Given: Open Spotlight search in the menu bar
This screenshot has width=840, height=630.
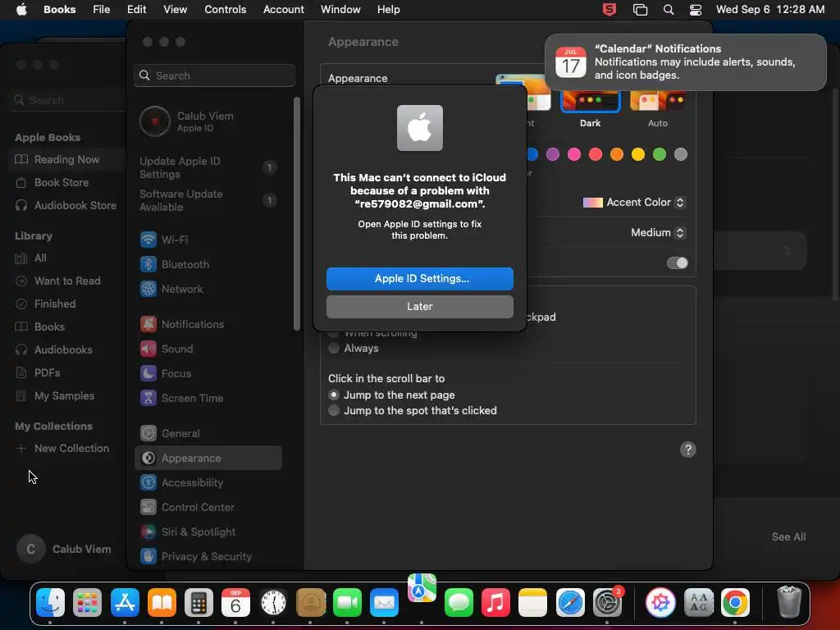Looking at the screenshot, I should tap(668, 10).
